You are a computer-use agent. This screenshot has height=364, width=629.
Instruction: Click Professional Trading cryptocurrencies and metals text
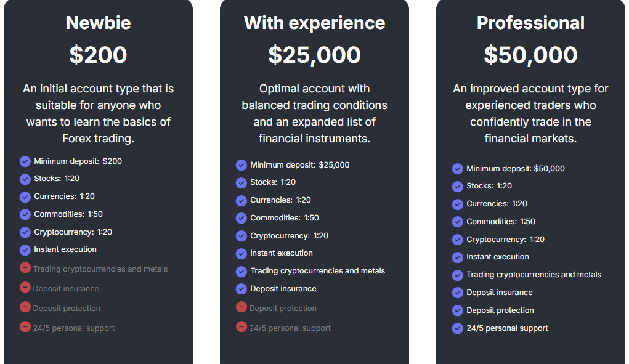534,275
